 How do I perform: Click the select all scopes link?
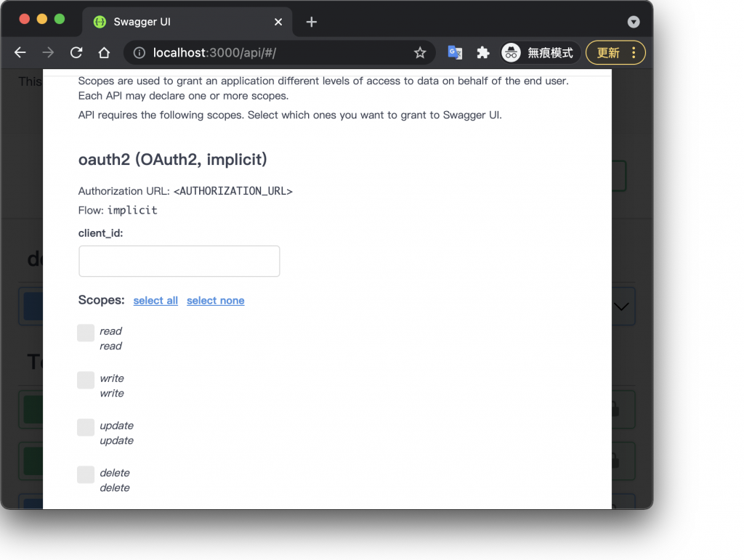click(155, 301)
